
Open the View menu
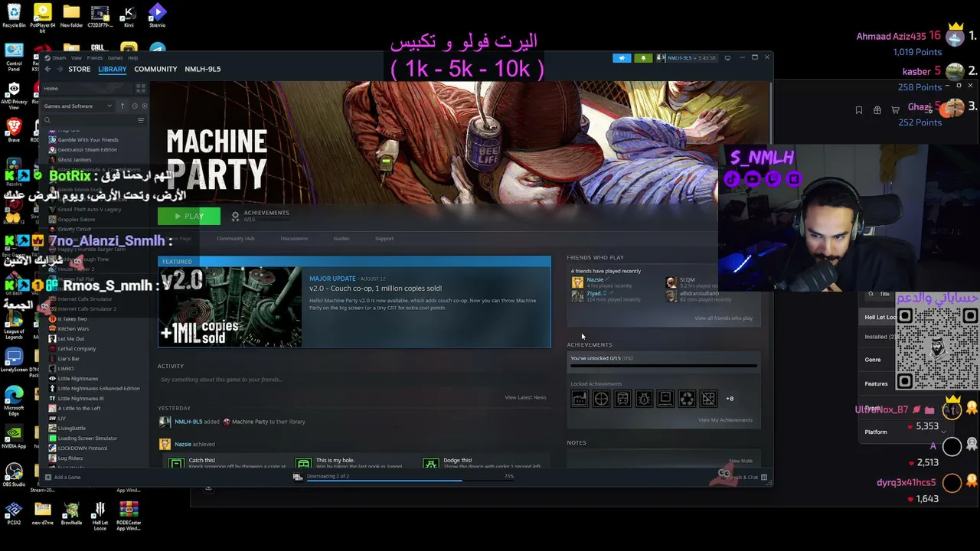77,58
